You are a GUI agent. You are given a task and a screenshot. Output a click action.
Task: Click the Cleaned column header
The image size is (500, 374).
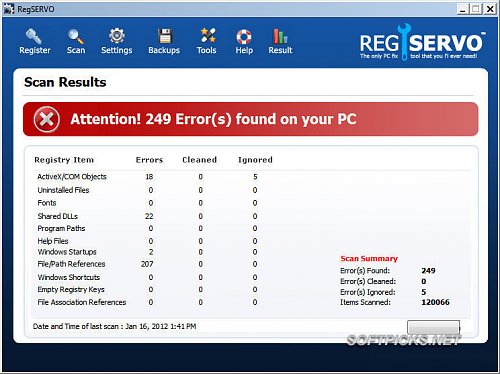pos(200,160)
